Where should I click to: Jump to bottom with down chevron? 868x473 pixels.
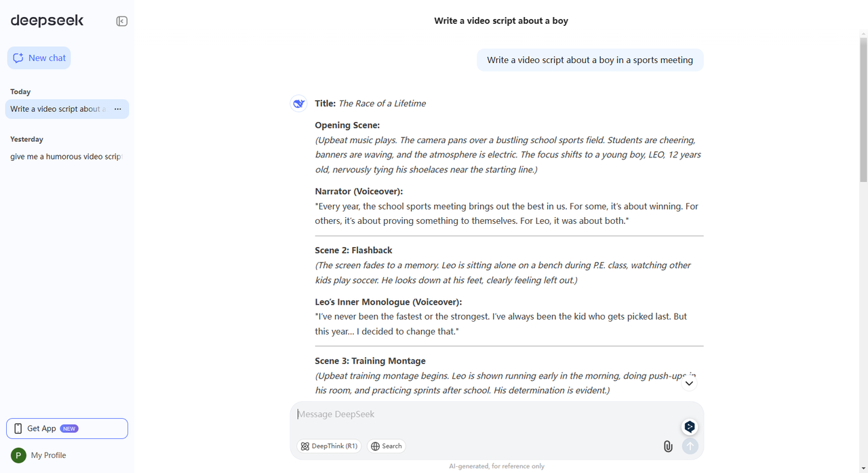(689, 383)
